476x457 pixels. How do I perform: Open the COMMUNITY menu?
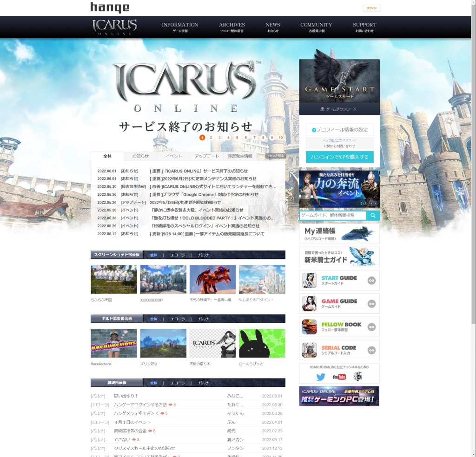pyautogui.click(x=316, y=27)
